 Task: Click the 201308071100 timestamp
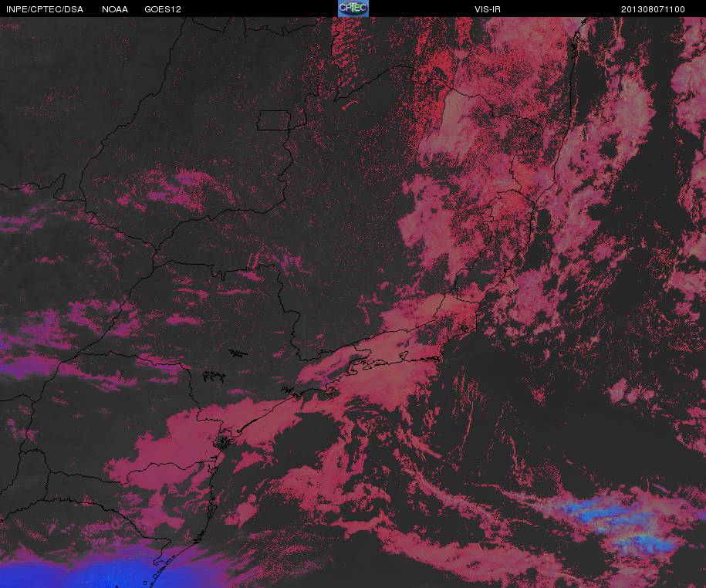(653, 9)
